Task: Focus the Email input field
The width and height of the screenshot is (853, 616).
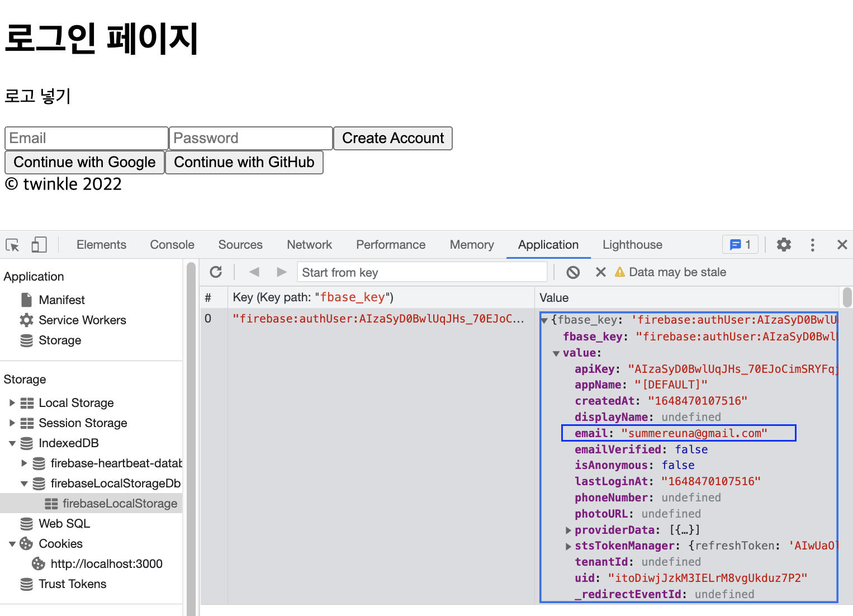Action: pyautogui.click(x=87, y=138)
